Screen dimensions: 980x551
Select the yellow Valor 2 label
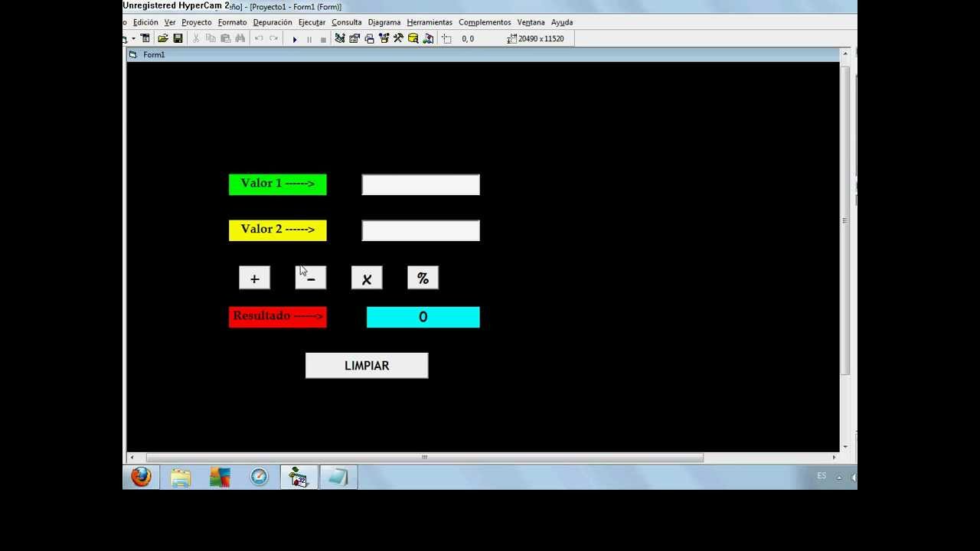[278, 230]
